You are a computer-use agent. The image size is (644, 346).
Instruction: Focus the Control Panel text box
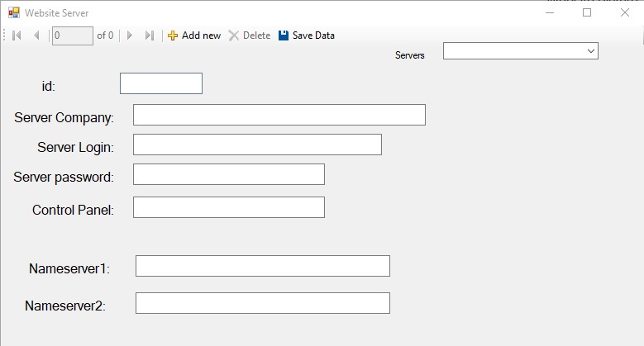[228, 207]
